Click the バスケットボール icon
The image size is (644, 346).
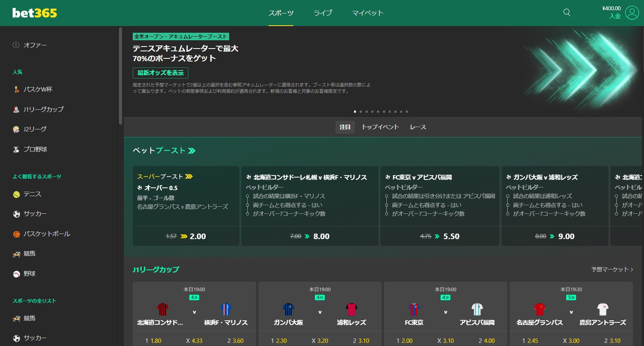coord(16,234)
